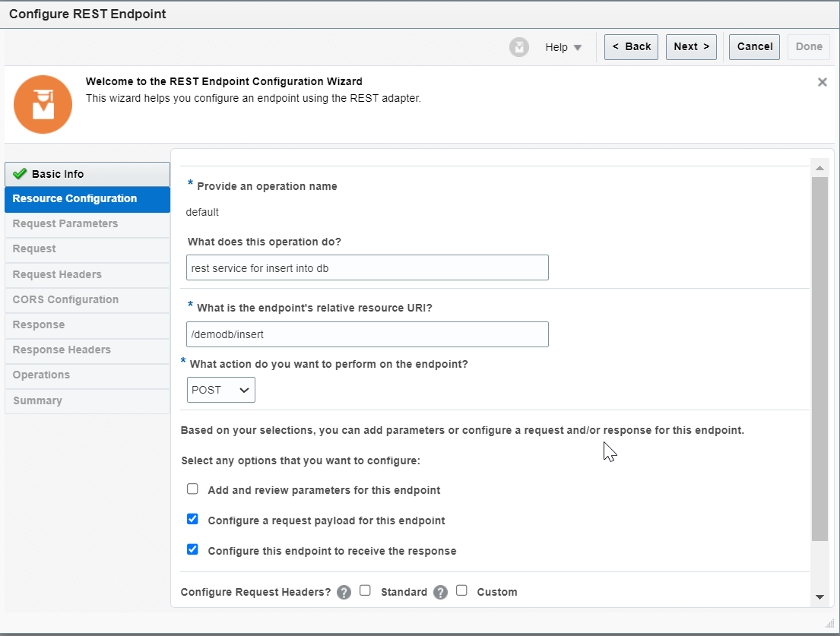
Task: Uncheck 'Configure a request payload for this endpoint'
Action: pyautogui.click(x=192, y=519)
